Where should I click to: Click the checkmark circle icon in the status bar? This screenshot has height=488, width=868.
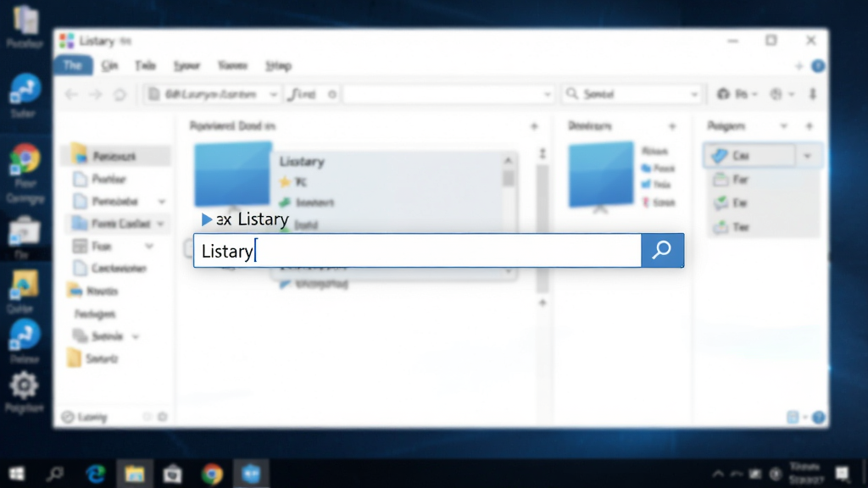pyautogui.click(x=68, y=417)
